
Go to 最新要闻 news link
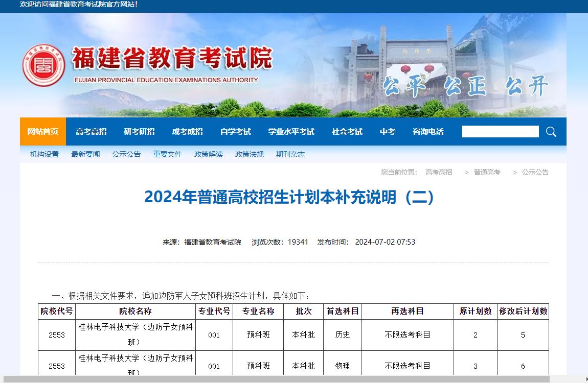tap(85, 154)
